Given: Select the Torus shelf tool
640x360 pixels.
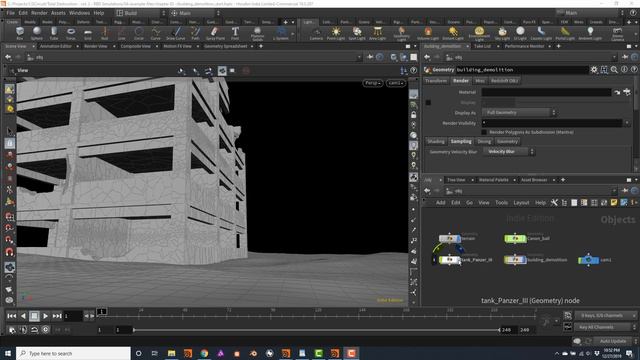Looking at the screenshot, I should pyautogui.click(x=71, y=33).
